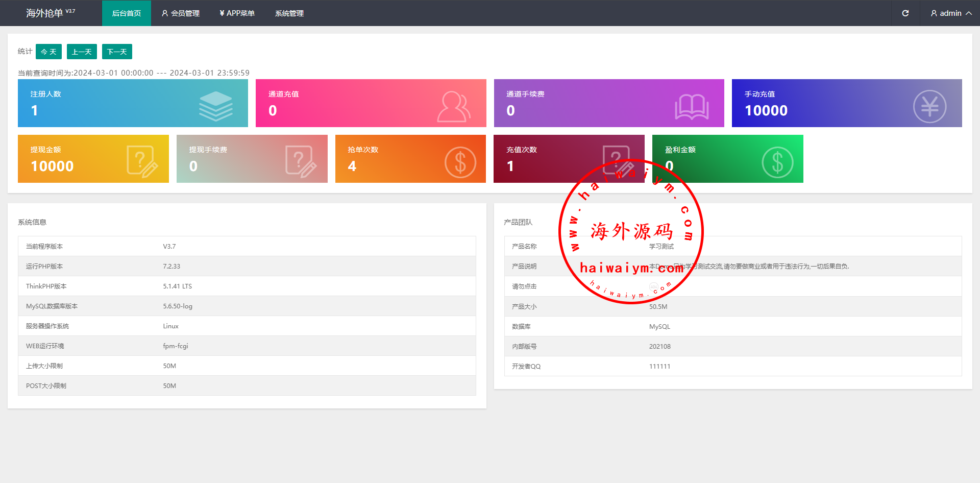Viewport: 980px width, 483px height.
Task: Click the yen icon on 手动充值 card
Action: pos(929,106)
